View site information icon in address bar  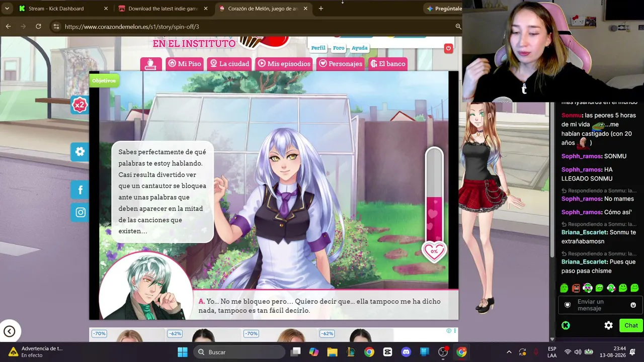click(56, 26)
